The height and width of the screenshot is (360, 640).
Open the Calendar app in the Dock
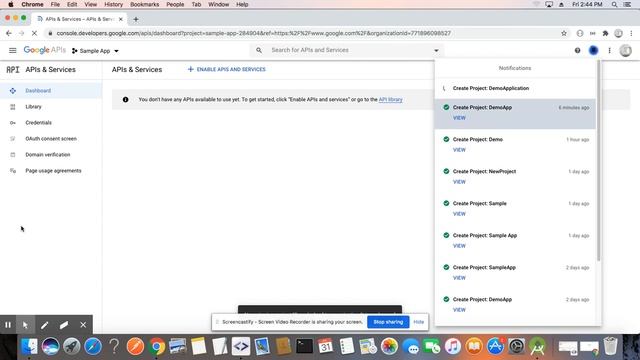[325, 347]
